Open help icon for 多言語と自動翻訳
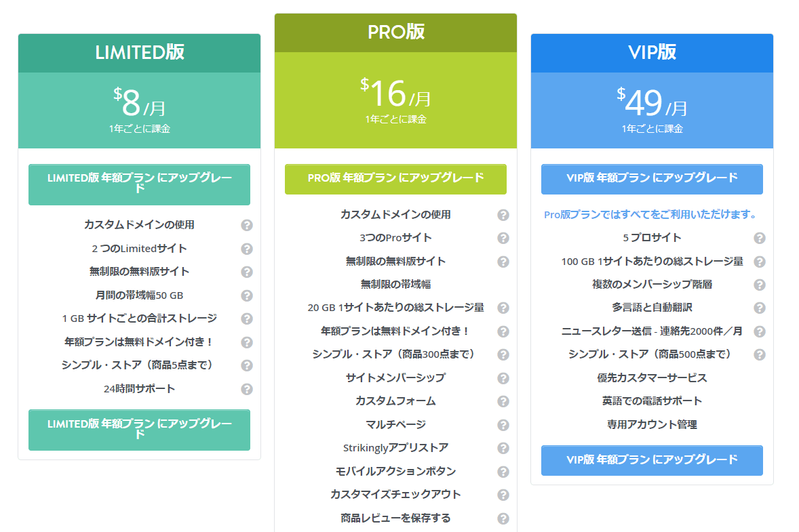The width and height of the screenshot is (799, 532). (x=760, y=307)
